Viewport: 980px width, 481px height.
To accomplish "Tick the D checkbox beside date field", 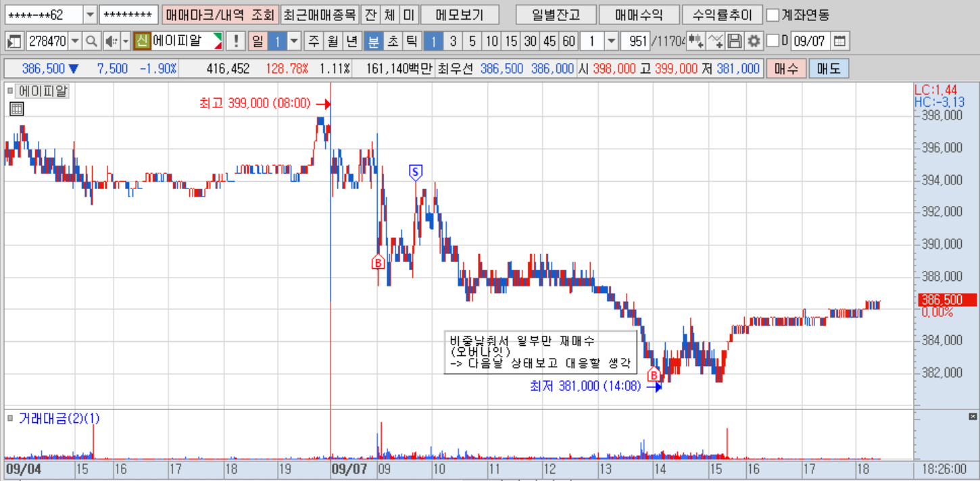I will tap(773, 41).
